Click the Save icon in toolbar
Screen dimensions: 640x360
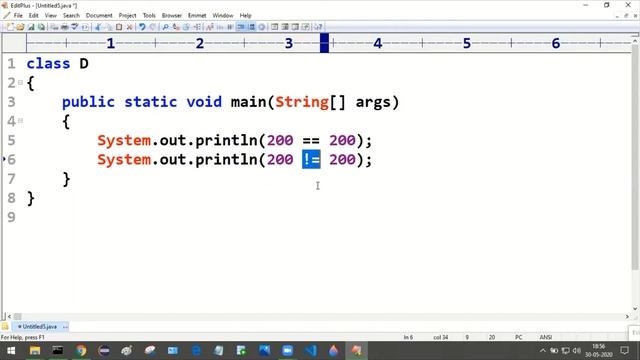31,27
